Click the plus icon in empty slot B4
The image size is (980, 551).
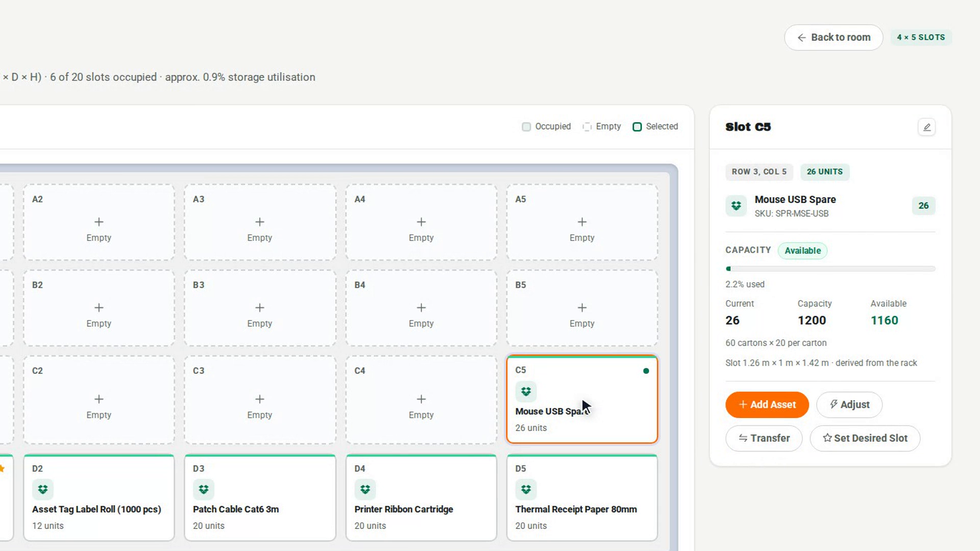tap(421, 308)
